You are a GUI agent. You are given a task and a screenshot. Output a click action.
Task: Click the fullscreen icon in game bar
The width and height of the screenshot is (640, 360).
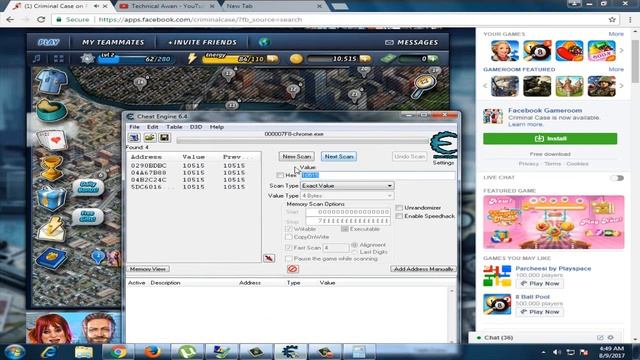(59, 58)
